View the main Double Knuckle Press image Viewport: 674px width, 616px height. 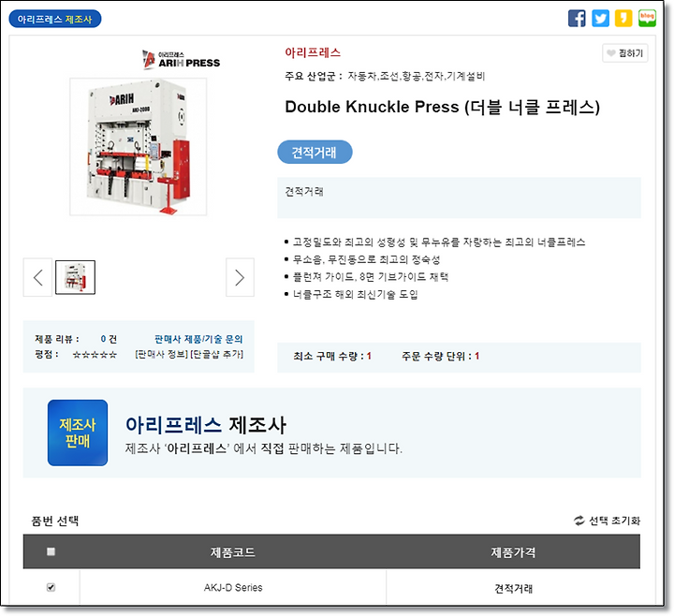(x=139, y=147)
